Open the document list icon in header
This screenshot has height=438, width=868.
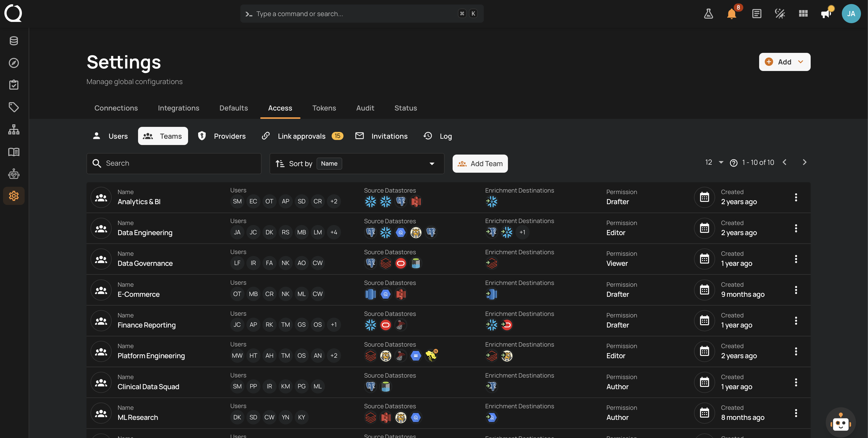click(x=756, y=14)
